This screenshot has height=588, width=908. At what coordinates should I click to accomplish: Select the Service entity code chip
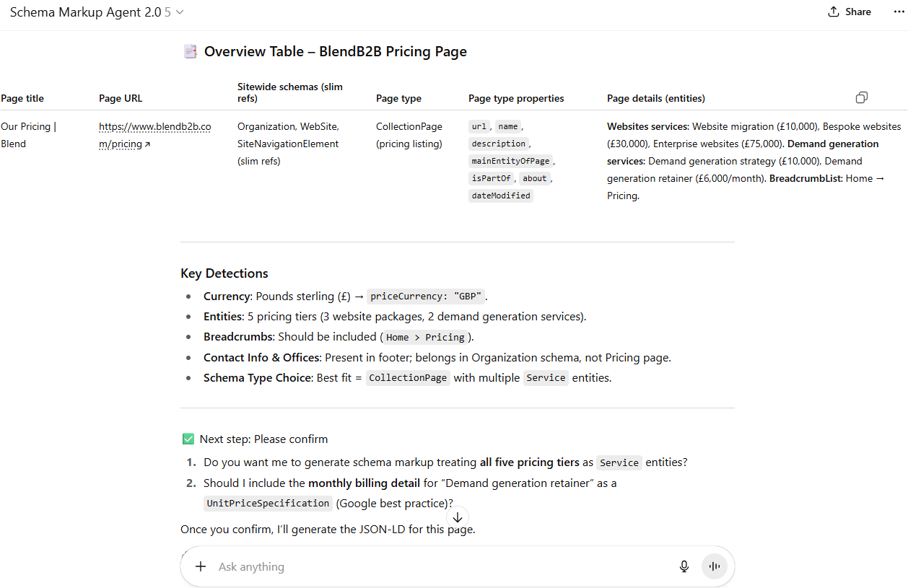point(546,377)
